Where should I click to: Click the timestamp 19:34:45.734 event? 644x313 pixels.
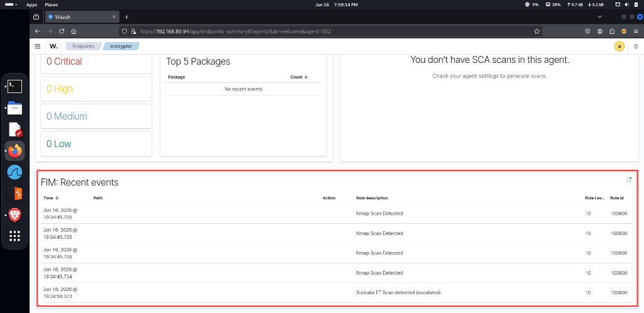tap(60, 273)
